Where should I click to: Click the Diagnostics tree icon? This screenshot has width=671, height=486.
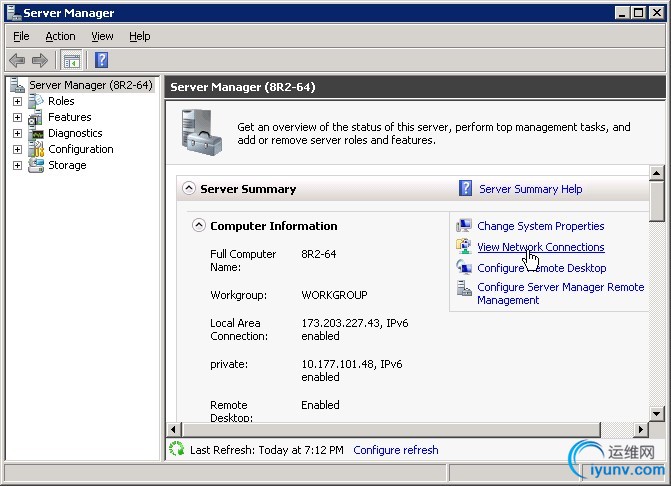point(36,133)
